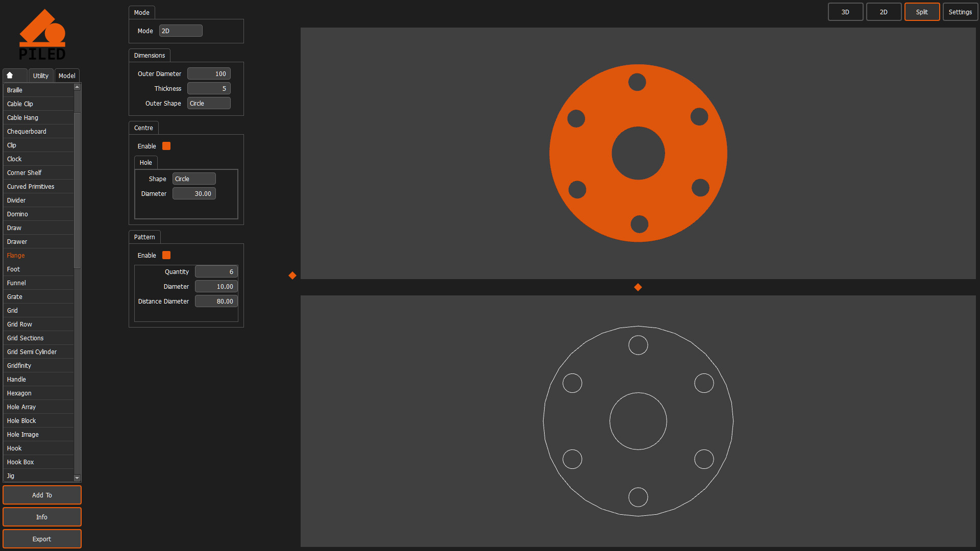Switch to the Utility tab
Screen dimensions: 980x551
tap(41, 76)
